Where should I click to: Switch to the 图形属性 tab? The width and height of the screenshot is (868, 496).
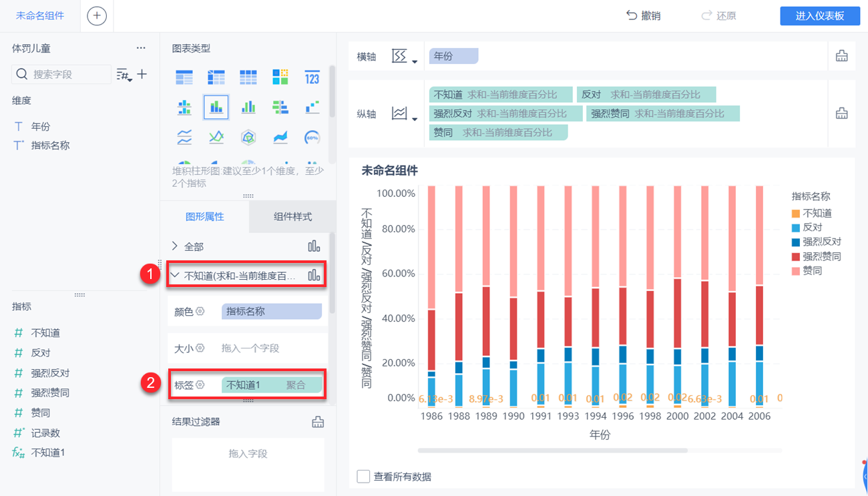click(204, 216)
